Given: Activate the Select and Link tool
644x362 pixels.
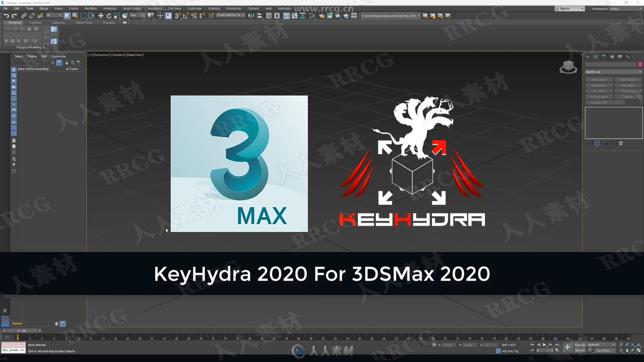Looking at the screenshot, I should pos(24,16).
